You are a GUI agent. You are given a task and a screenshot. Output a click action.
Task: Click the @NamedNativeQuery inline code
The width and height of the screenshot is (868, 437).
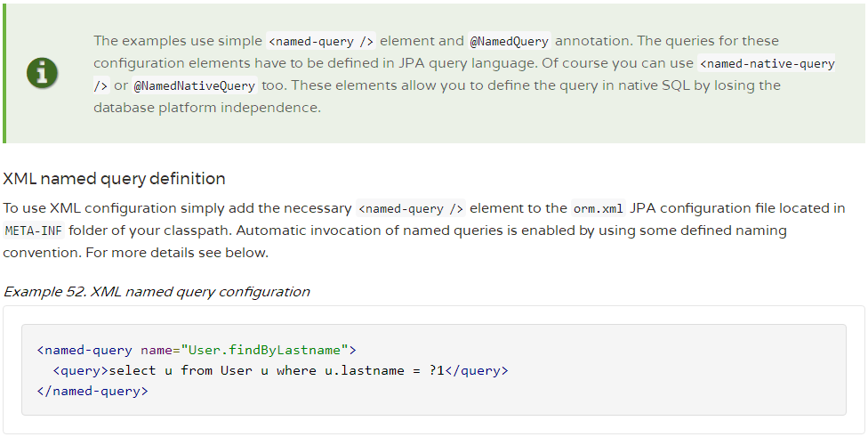point(195,86)
